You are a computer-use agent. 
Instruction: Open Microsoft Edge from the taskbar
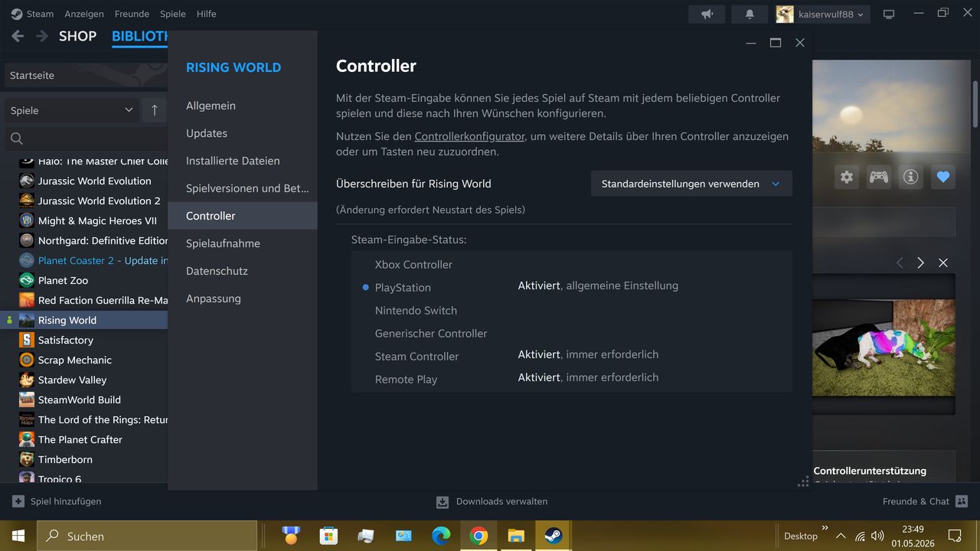click(441, 536)
